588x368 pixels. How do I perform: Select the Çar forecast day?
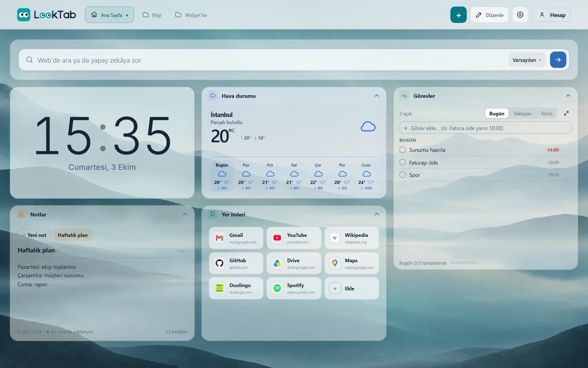318,176
